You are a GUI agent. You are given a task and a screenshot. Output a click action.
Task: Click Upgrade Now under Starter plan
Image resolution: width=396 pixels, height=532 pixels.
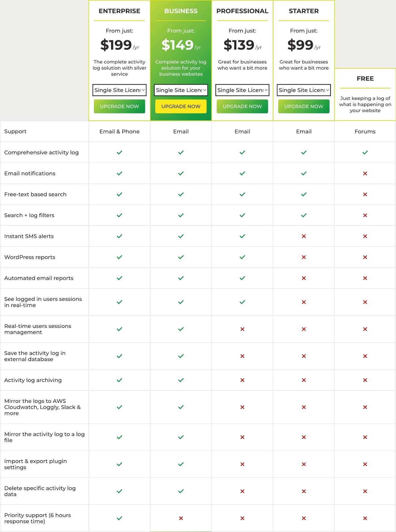[304, 106]
